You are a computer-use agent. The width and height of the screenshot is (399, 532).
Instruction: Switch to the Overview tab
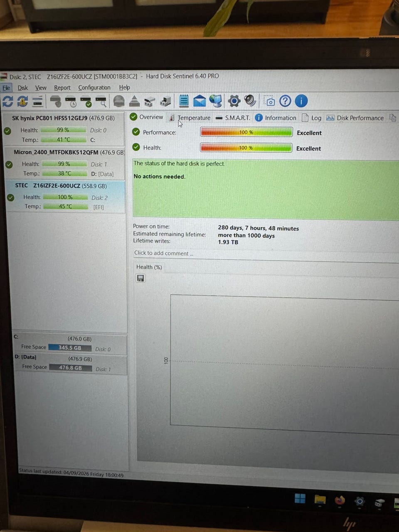pos(146,117)
